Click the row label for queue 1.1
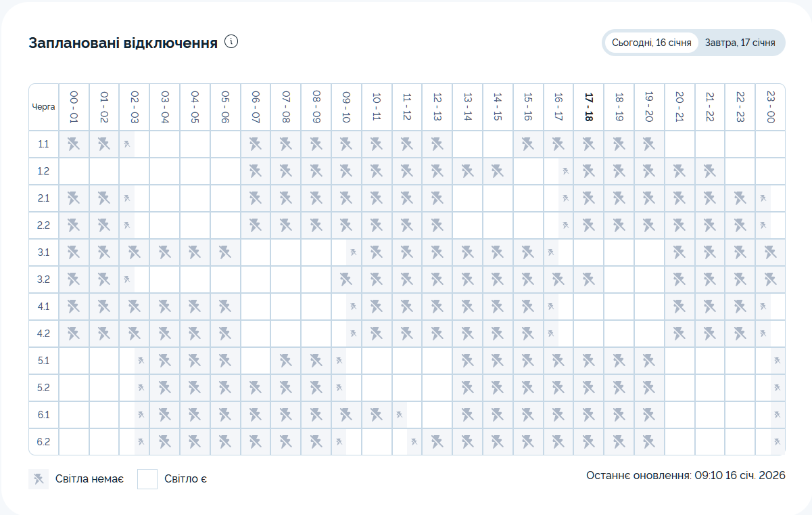This screenshot has height=515, width=812. pyautogui.click(x=43, y=144)
